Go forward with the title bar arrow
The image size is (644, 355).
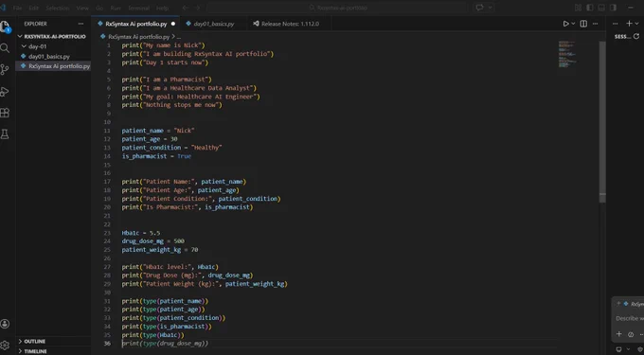pyautogui.click(x=198, y=8)
